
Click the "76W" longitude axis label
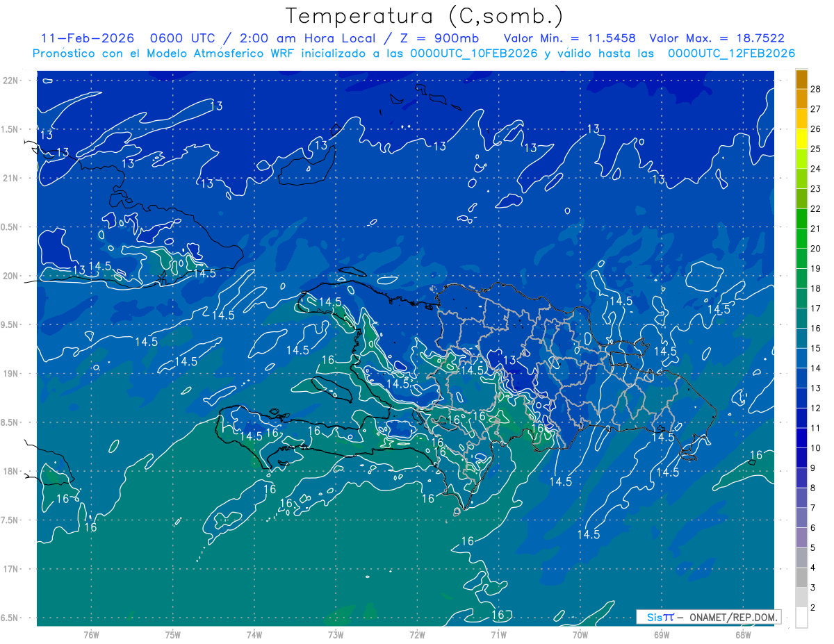(x=91, y=635)
